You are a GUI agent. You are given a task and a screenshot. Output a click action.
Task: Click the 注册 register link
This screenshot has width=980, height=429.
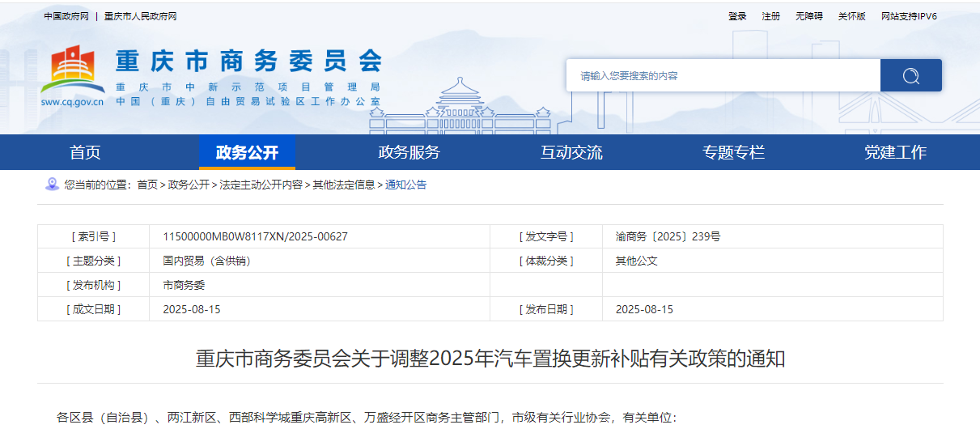[770, 16]
